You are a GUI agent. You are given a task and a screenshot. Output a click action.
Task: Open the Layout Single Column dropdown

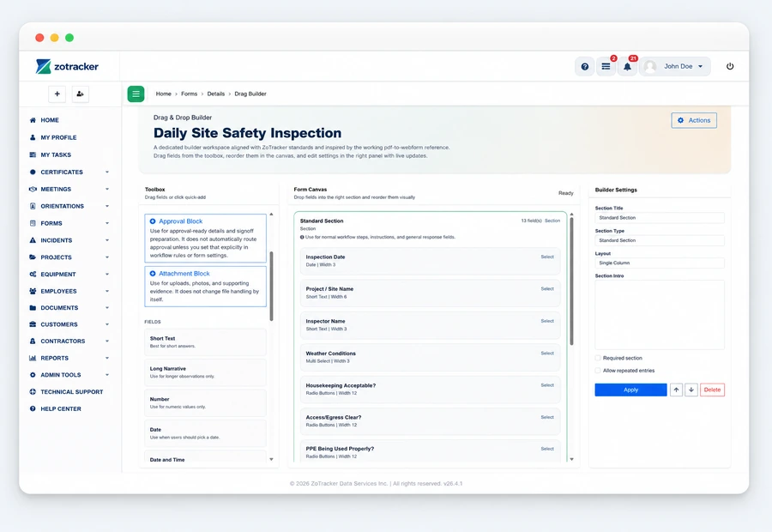(x=660, y=263)
